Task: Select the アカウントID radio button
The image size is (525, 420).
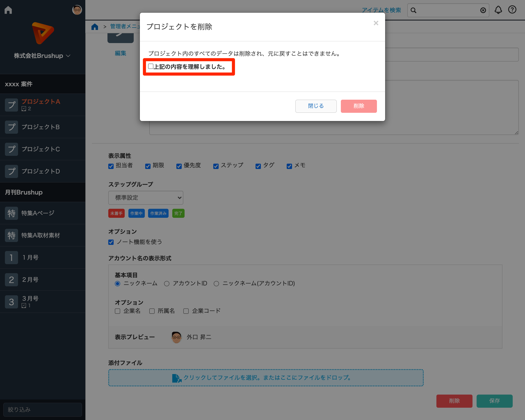Action: pos(167,284)
